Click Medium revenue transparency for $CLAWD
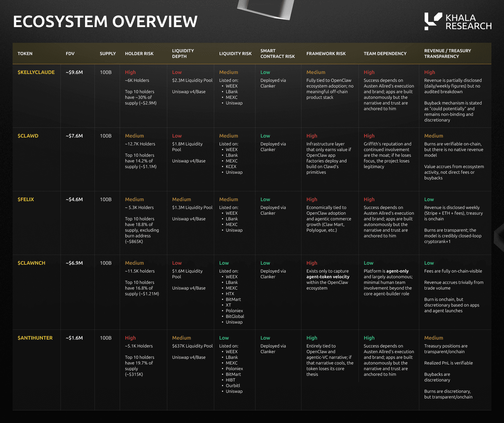The width and height of the screenshot is (504, 423). click(x=434, y=136)
